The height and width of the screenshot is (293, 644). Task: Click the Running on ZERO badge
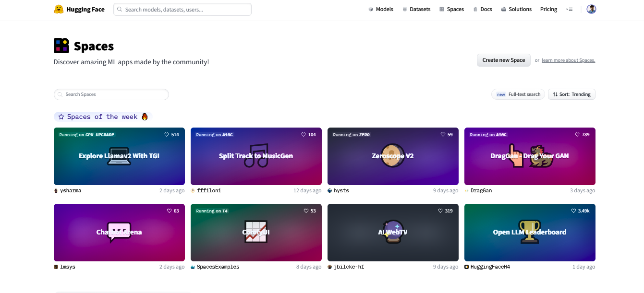pyautogui.click(x=352, y=135)
